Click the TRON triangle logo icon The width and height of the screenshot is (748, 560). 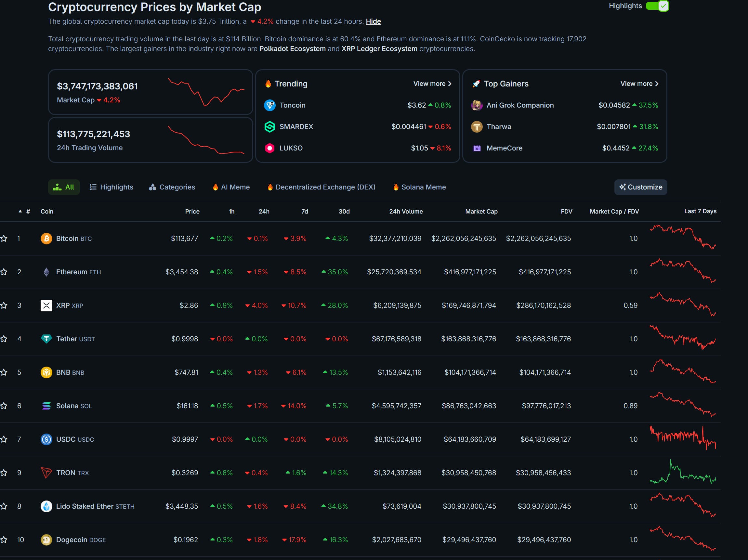point(46,473)
